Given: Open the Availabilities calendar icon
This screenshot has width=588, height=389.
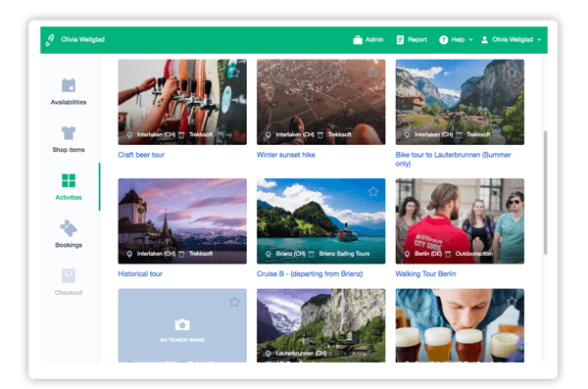Looking at the screenshot, I should [x=69, y=85].
